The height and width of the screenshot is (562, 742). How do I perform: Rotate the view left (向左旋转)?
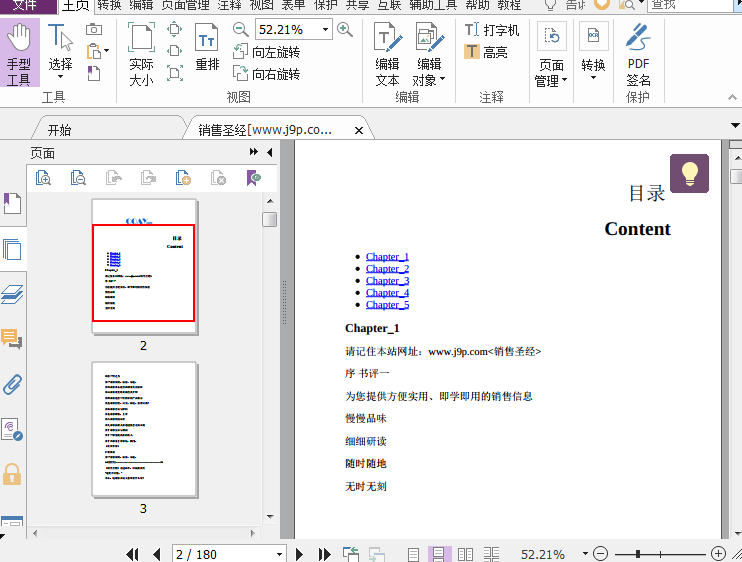[x=266, y=52]
